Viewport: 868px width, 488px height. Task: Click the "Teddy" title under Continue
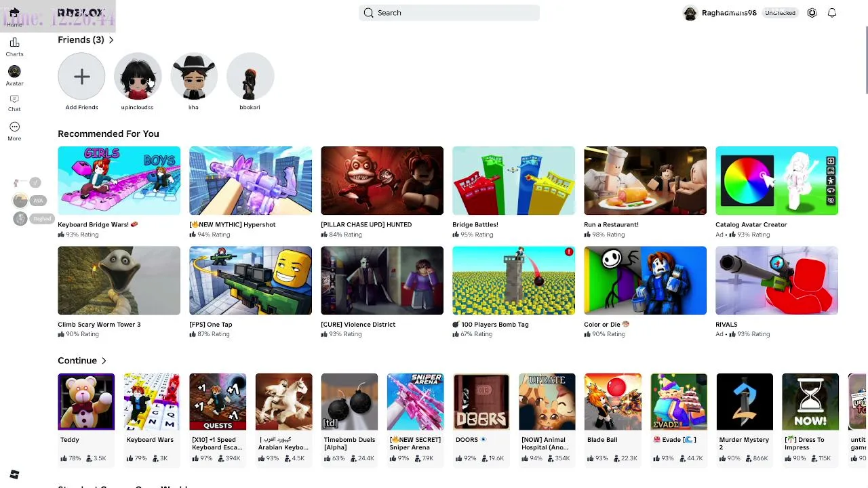pyautogui.click(x=70, y=440)
